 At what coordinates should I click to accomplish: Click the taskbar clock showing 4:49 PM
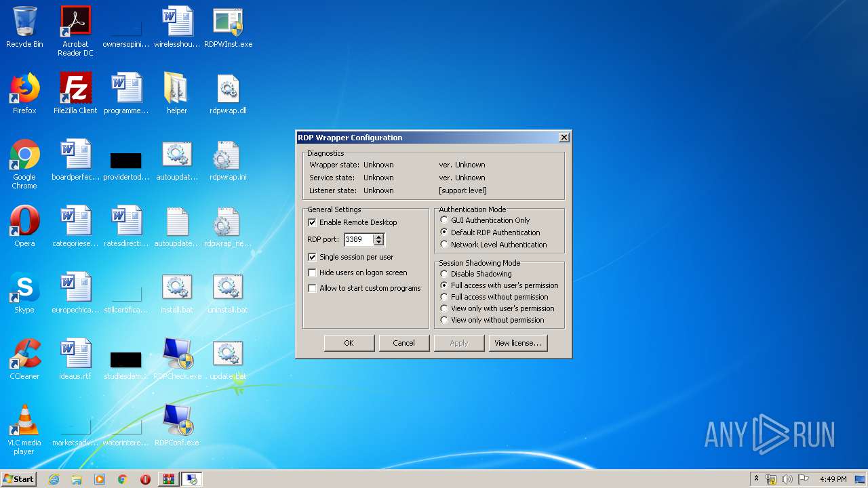click(833, 479)
